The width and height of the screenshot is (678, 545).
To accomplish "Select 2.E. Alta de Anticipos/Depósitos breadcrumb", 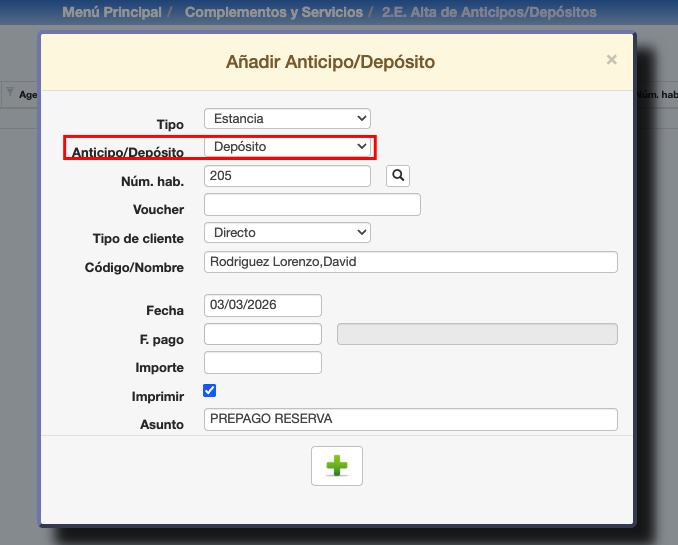I will [x=489, y=13].
